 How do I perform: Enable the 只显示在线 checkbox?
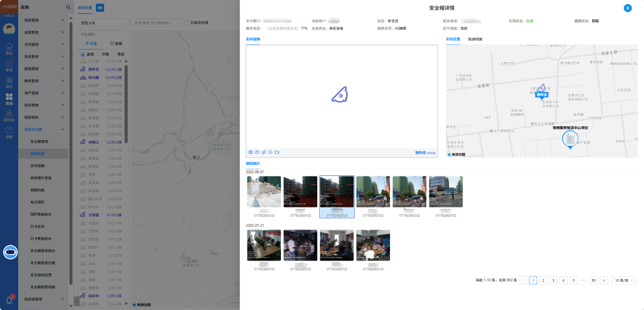coord(185,23)
